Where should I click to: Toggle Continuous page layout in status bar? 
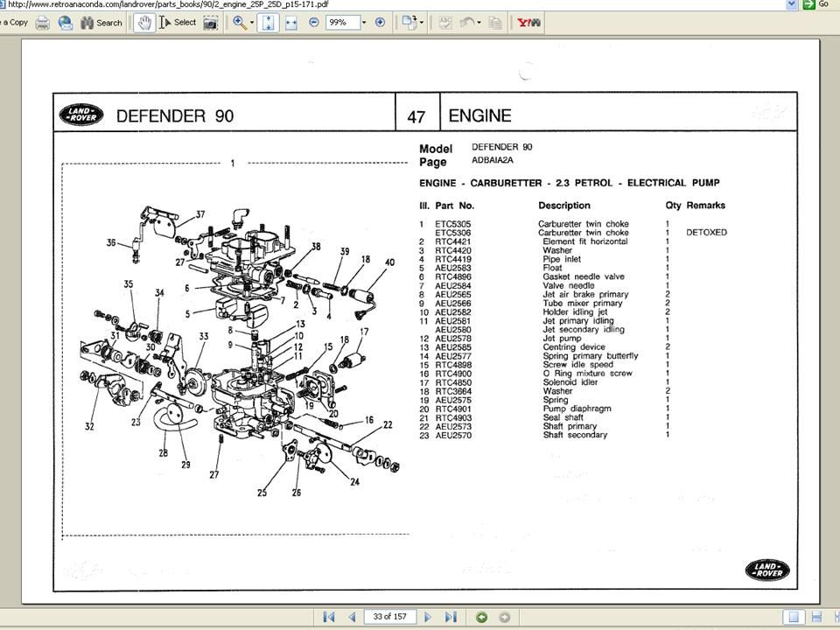point(816,617)
